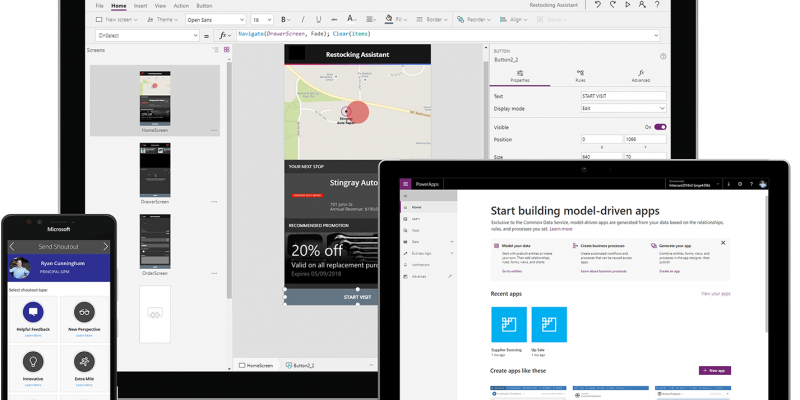Toggle Underline formatting in the toolbar

click(318, 19)
